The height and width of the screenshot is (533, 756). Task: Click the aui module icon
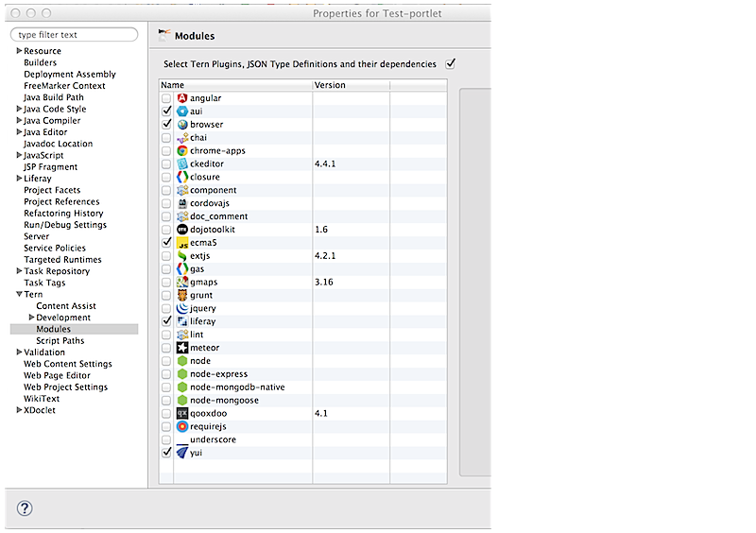pyautogui.click(x=182, y=111)
